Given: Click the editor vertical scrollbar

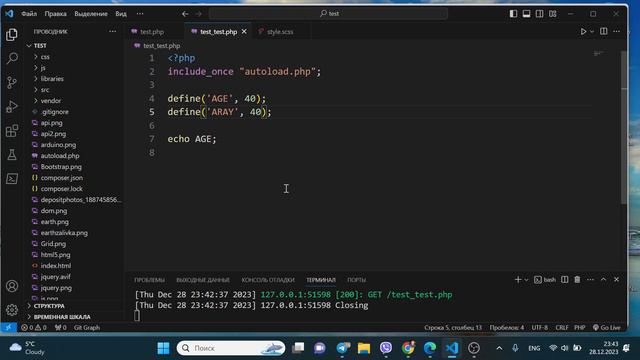Looking at the screenshot, I should point(624,127).
